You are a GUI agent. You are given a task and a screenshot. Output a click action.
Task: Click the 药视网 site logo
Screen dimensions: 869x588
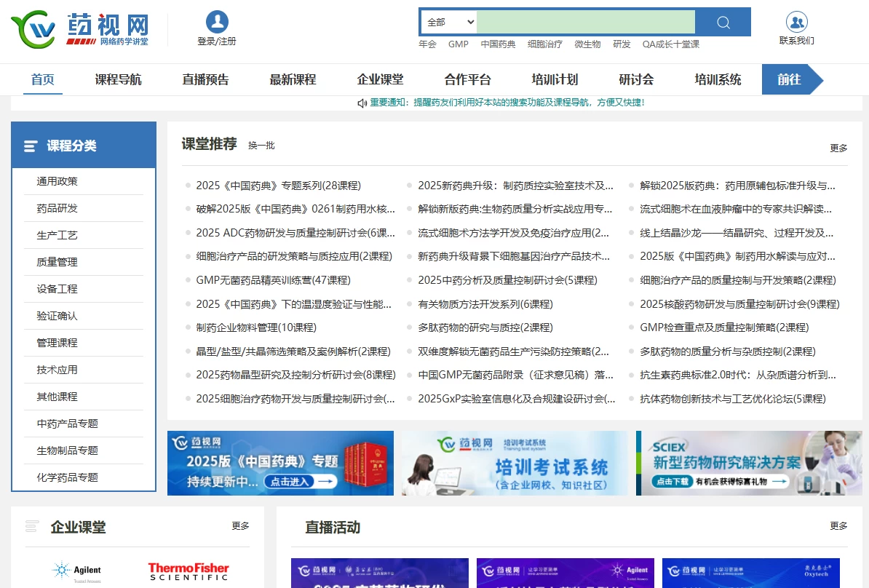pos(80,29)
